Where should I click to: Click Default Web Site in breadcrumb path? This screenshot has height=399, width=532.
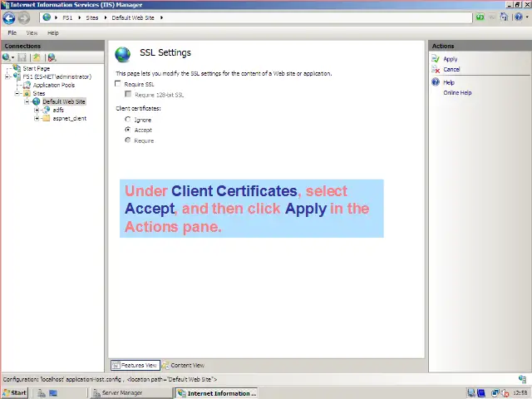[x=133, y=17]
